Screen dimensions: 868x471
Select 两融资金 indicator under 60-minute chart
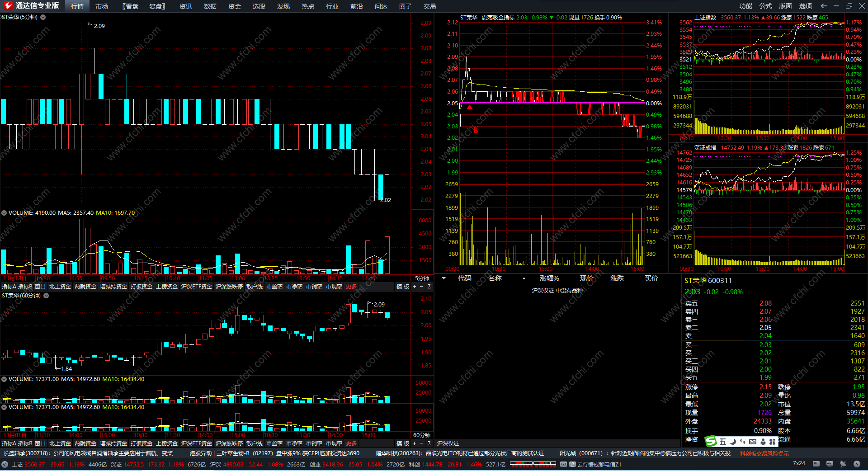(85, 443)
